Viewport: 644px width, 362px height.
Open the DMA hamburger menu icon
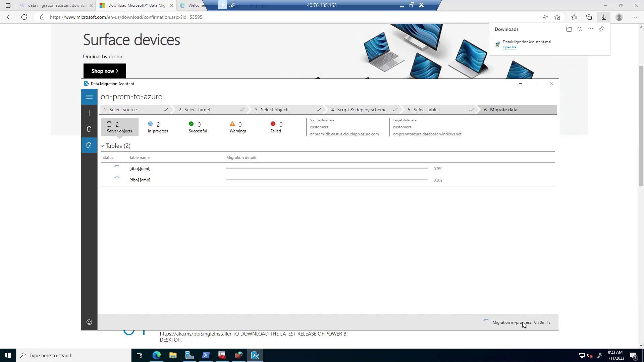pyautogui.click(x=89, y=97)
